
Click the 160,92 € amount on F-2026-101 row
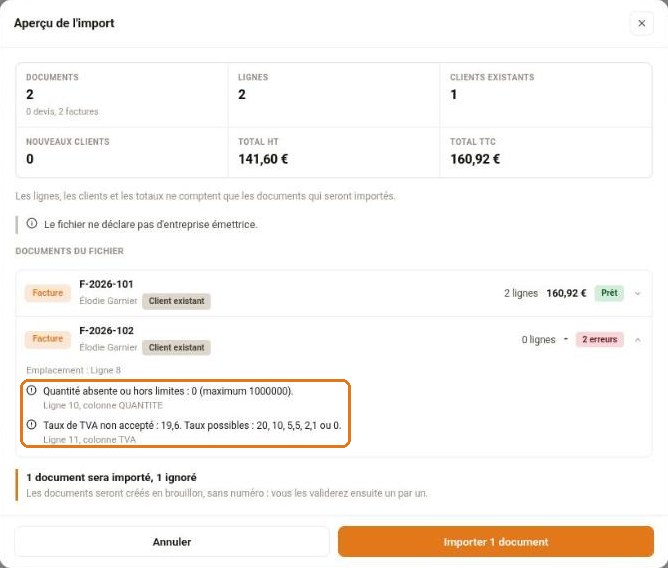coord(566,293)
